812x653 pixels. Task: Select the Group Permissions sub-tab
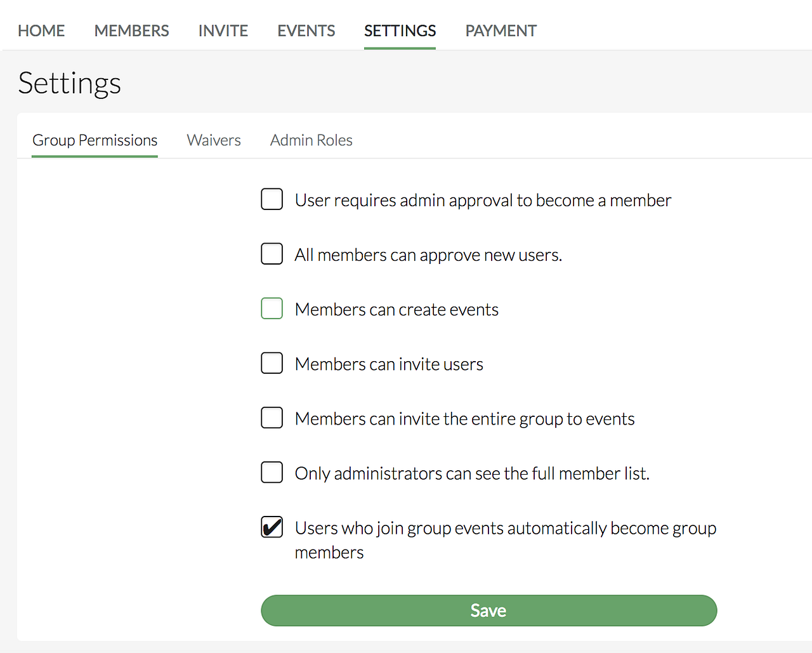coord(95,140)
